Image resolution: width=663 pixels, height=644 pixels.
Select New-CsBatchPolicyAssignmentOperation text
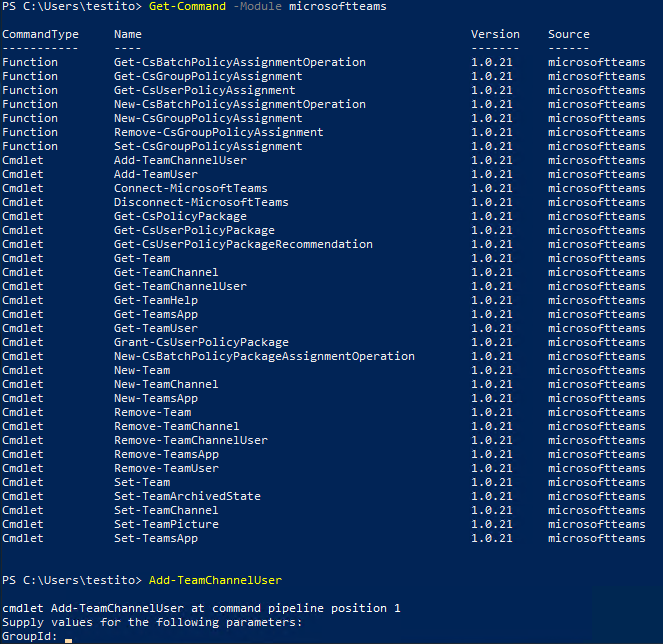(x=240, y=104)
